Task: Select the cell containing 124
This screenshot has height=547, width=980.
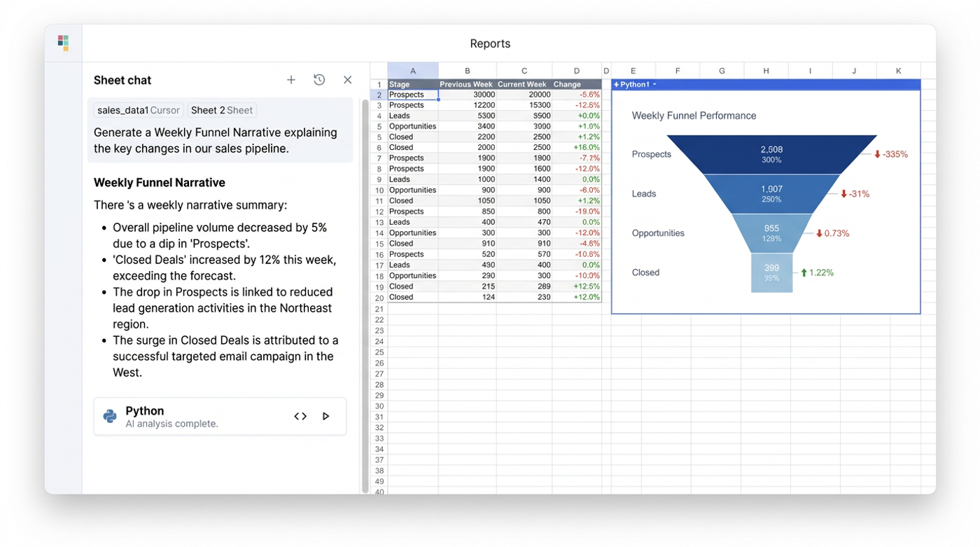Action: click(x=468, y=297)
